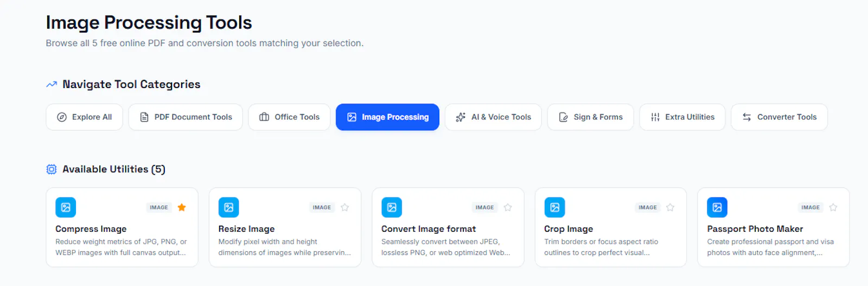Unfavorite the Compress Image star
This screenshot has height=286, width=868.
tap(182, 207)
